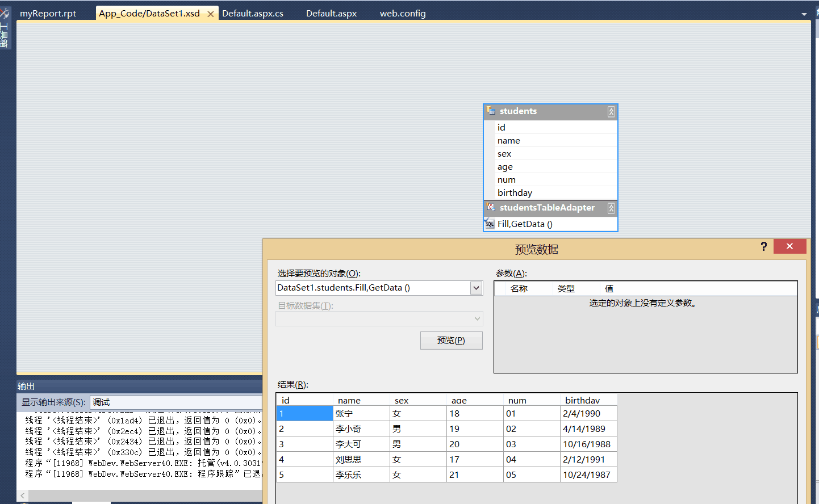The image size is (819, 504).
Task: Click the studentsTableAdapter icon
Action: point(491,207)
